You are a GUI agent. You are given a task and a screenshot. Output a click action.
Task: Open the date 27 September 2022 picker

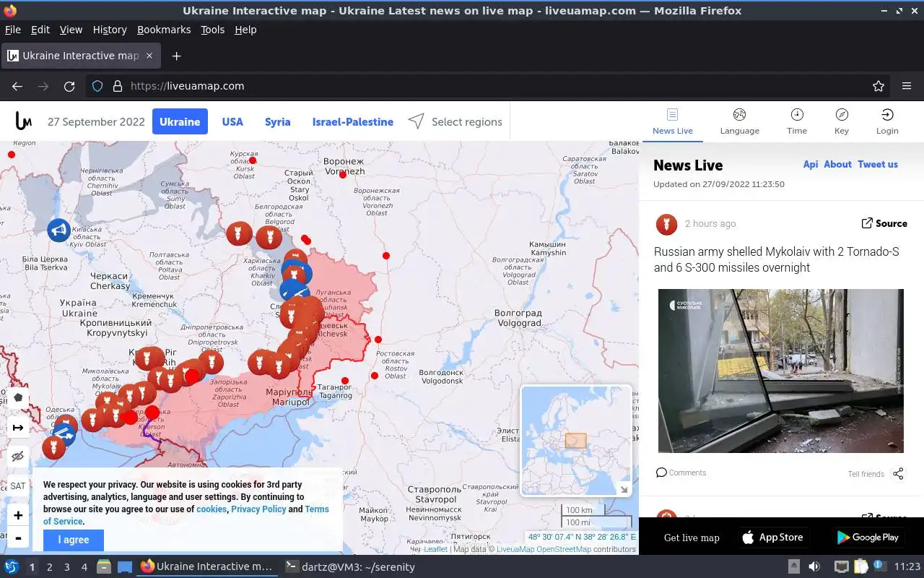pyautogui.click(x=96, y=121)
